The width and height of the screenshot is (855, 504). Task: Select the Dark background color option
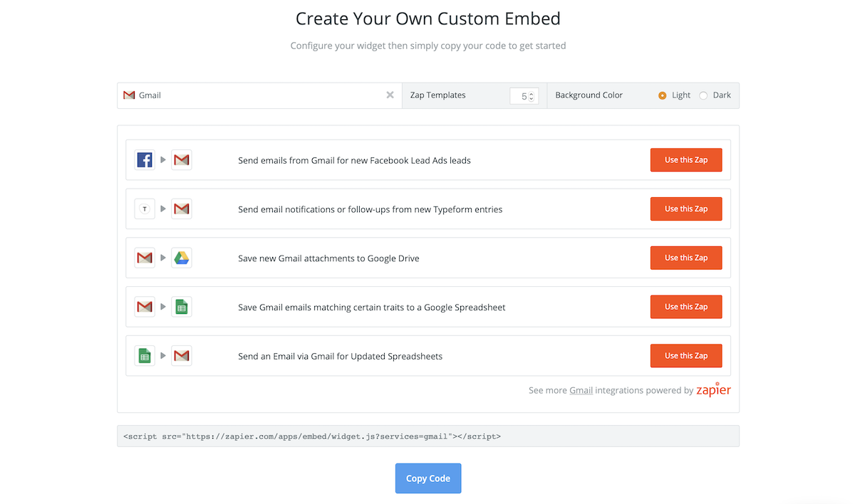pyautogui.click(x=703, y=95)
